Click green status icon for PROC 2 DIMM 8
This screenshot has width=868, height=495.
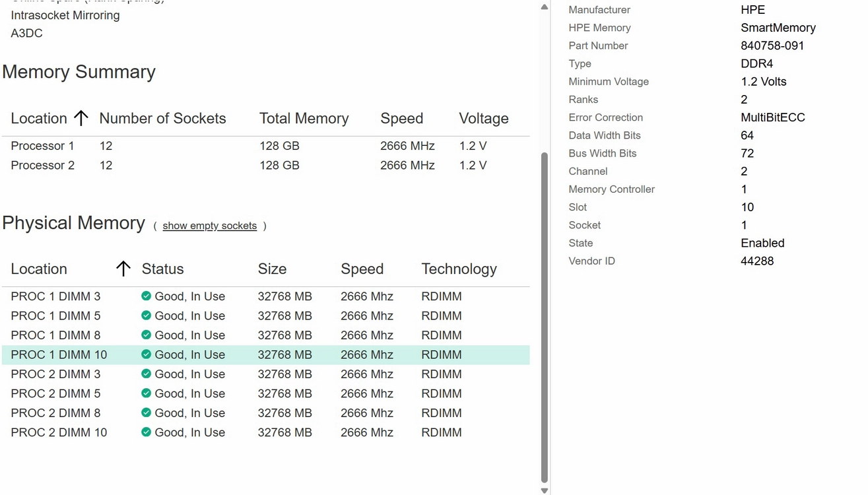(x=146, y=412)
